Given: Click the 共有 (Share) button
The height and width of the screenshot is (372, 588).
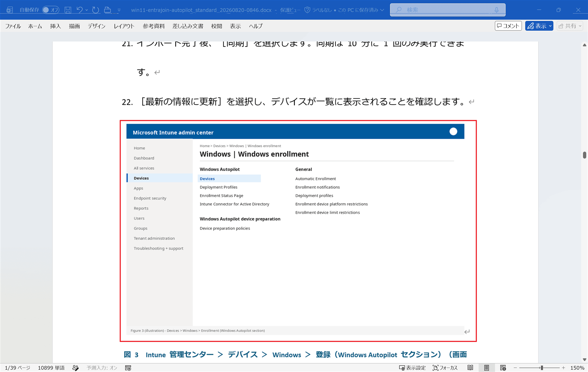Looking at the screenshot, I should point(570,26).
